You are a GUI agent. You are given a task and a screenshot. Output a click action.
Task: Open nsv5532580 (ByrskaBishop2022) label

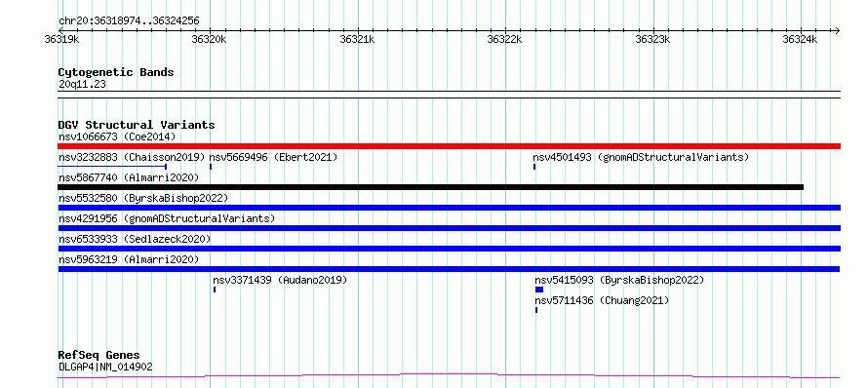[x=143, y=198]
